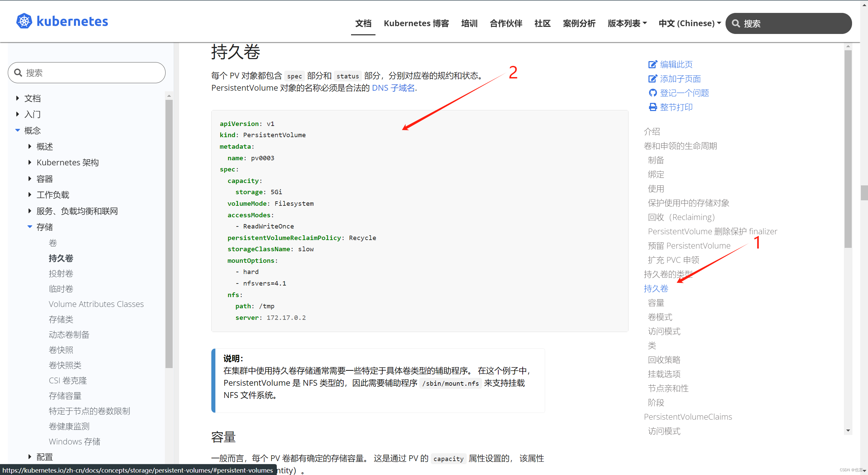Viewport: 868px width, 475px height.
Task: Open Volume Attributes Classes in sidebar
Action: point(96,304)
